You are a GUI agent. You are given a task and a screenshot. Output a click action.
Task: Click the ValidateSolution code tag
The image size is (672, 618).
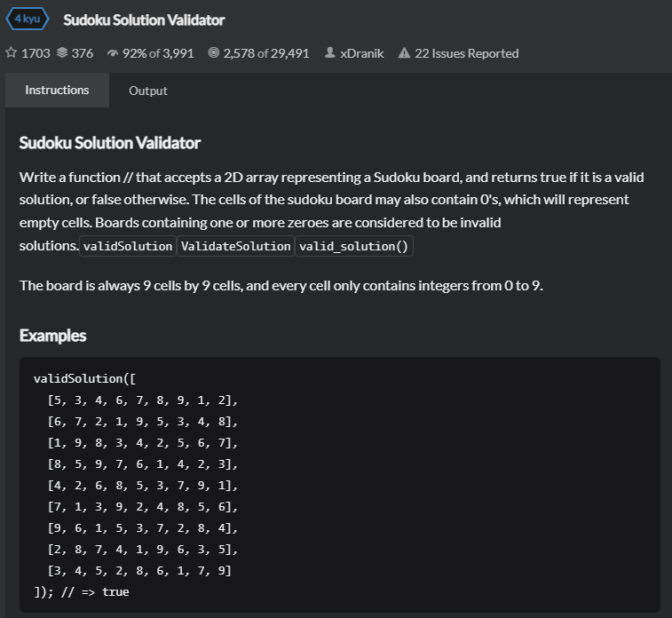[235, 246]
